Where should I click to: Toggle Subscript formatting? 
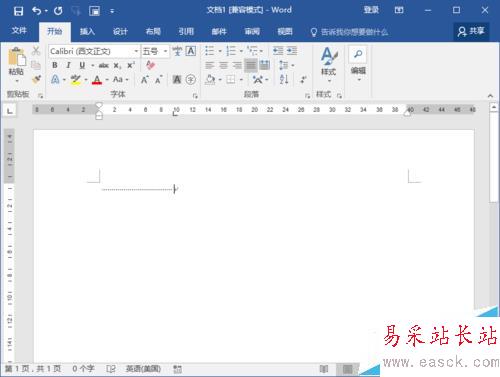pyautogui.click(x=117, y=66)
